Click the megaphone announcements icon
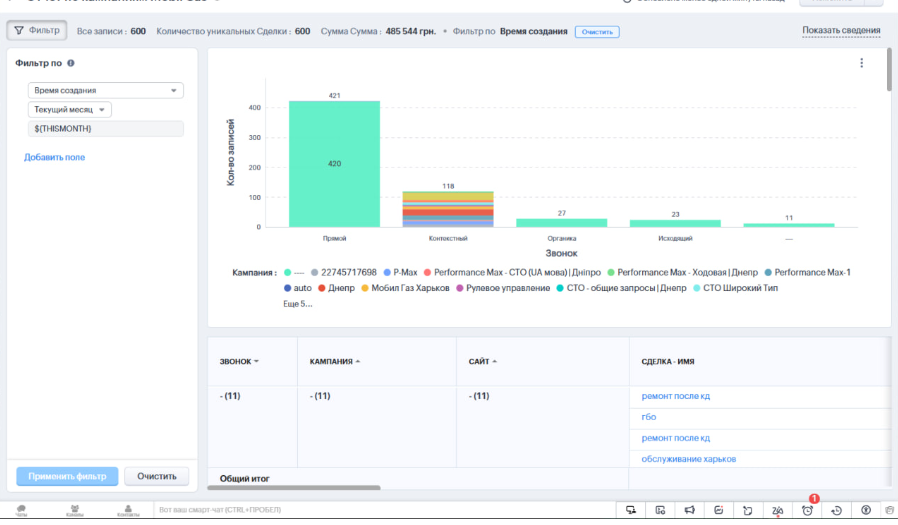Image resolution: width=898 pixels, height=525 pixels. tap(690, 510)
